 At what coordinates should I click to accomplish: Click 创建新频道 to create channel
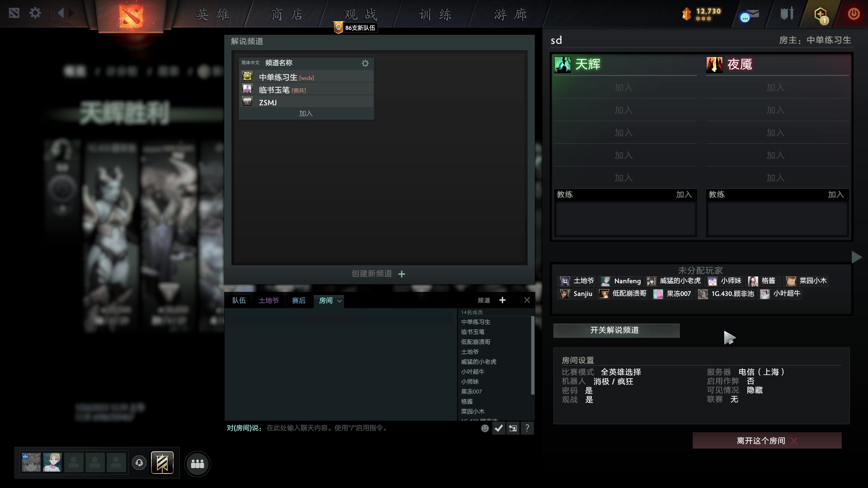[x=372, y=274]
